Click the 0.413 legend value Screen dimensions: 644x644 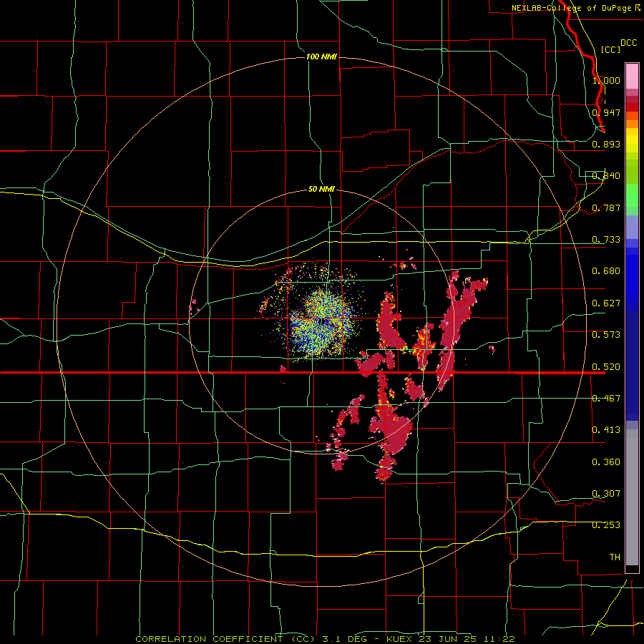coord(606,430)
